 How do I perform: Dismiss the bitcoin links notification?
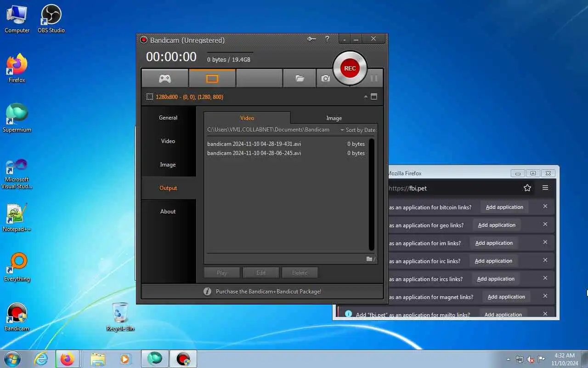pos(545,207)
